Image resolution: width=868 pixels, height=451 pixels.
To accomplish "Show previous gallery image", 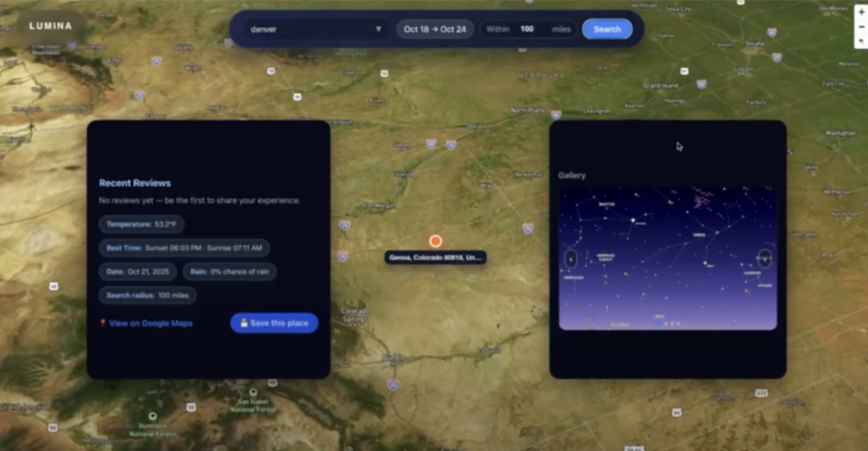I will (x=571, y=259).
